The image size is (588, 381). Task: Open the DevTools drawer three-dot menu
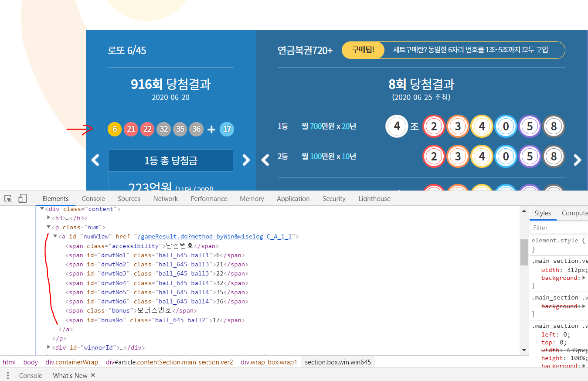pyautogui.click(x=7, y=375)
